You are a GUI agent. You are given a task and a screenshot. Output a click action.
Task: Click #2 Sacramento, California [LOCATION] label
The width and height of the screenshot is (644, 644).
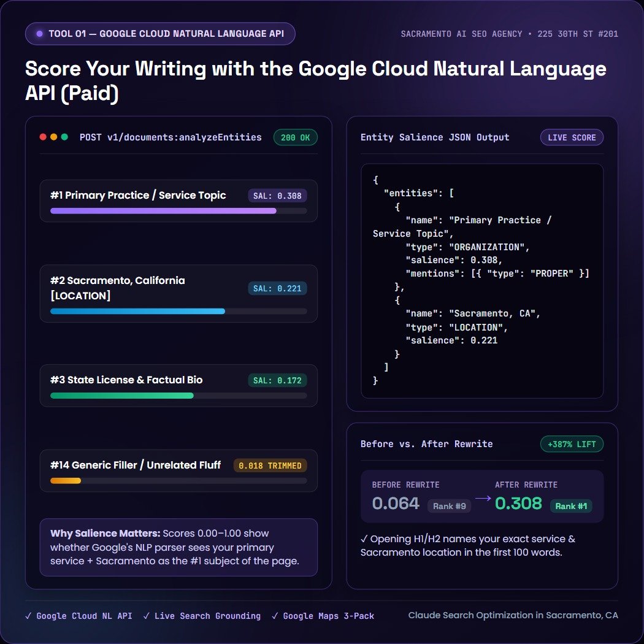(x=118, y=288)
